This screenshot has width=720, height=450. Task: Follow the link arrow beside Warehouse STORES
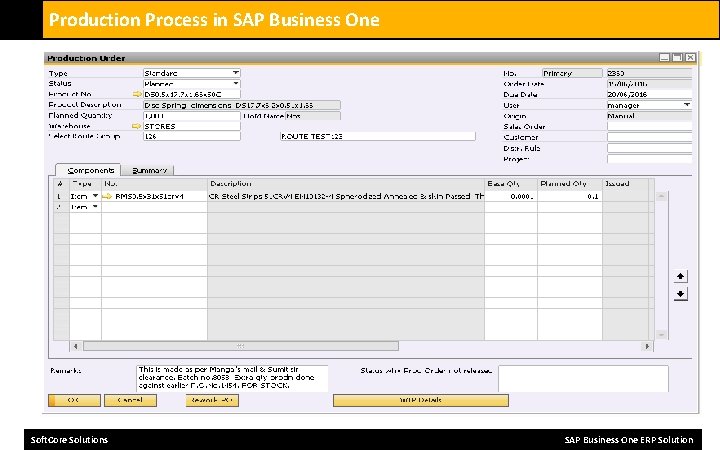tap(136, 126)
